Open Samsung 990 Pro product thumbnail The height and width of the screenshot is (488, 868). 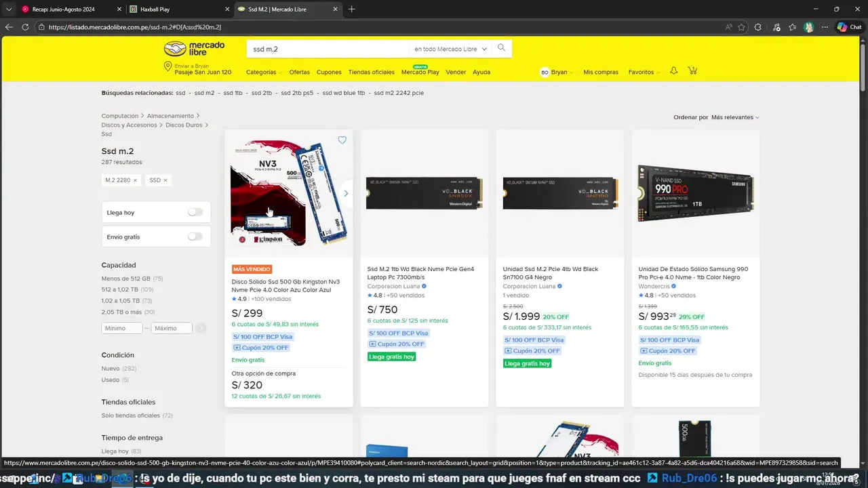[x=696, y=193]
